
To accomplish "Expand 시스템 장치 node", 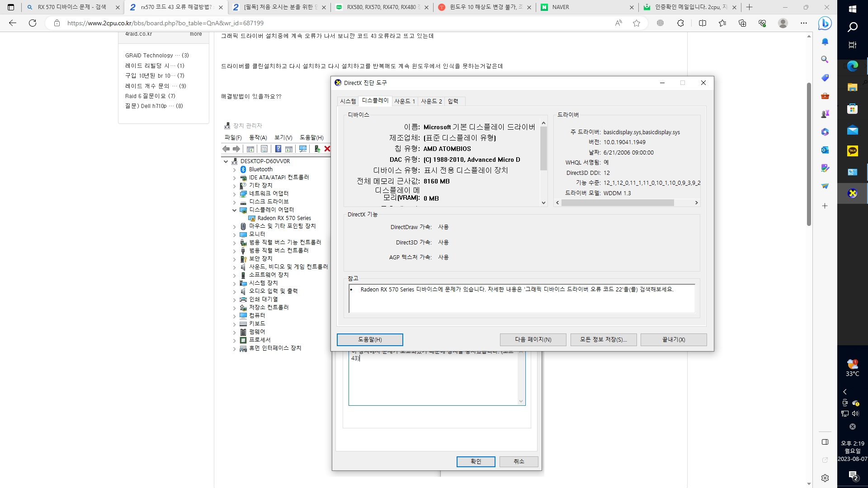I will (x=234, y=283).
